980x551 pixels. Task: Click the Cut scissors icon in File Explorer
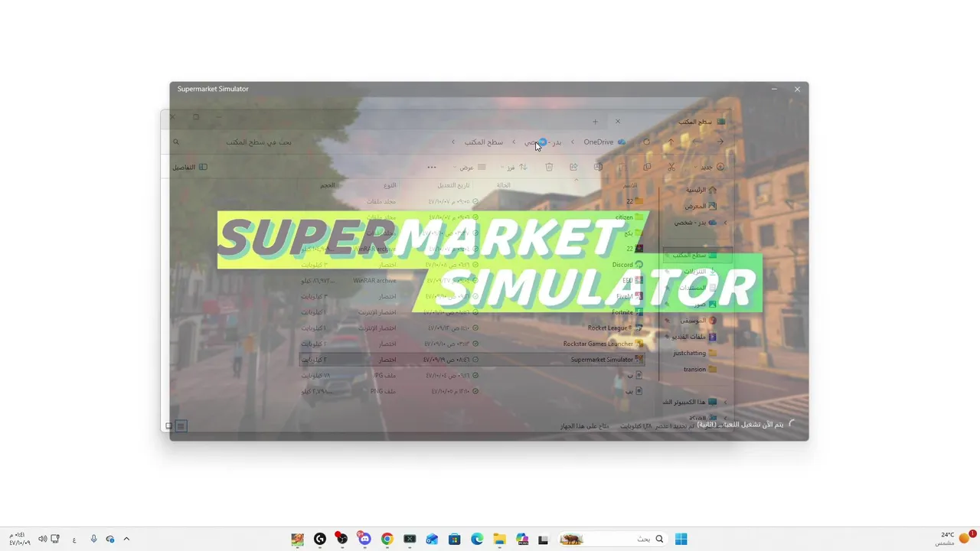click(671, 167)
